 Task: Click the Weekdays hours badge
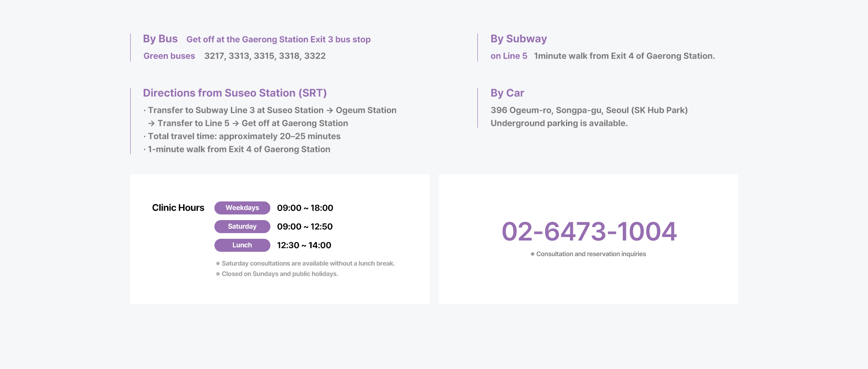[242, 208]
